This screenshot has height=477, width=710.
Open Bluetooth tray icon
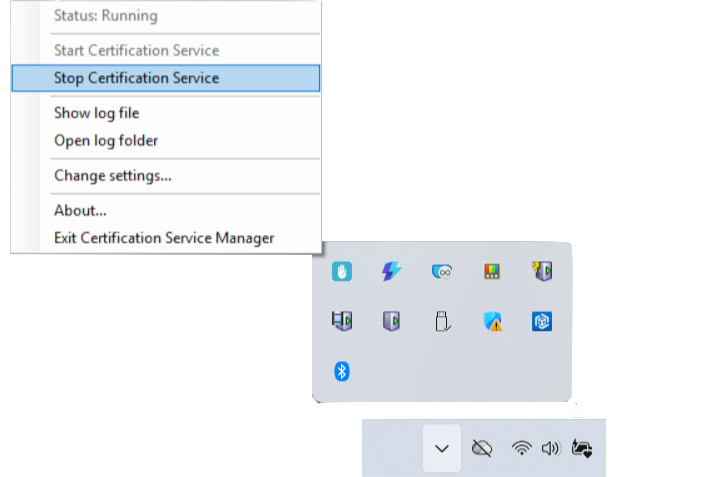pyautogui.click(x=342, y=371)
